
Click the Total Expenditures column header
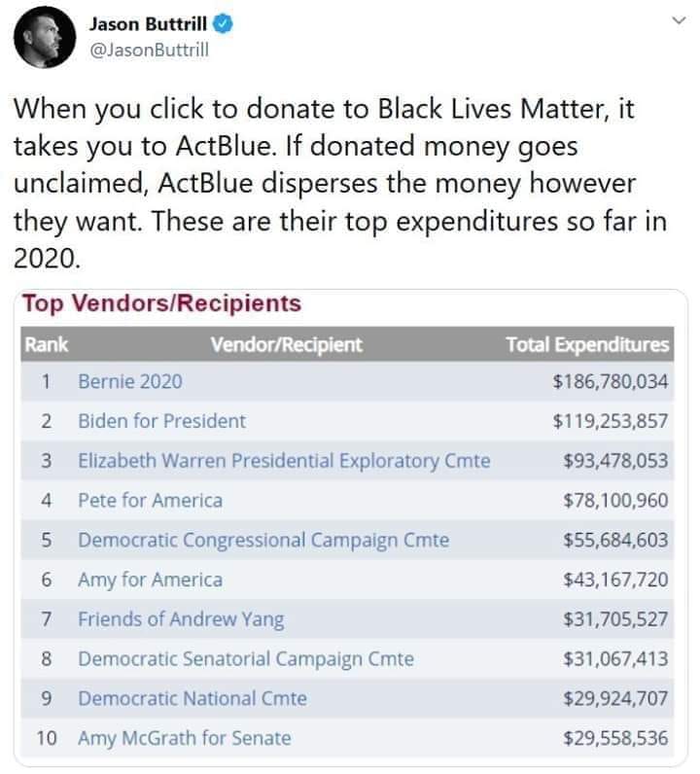[587, 344]
